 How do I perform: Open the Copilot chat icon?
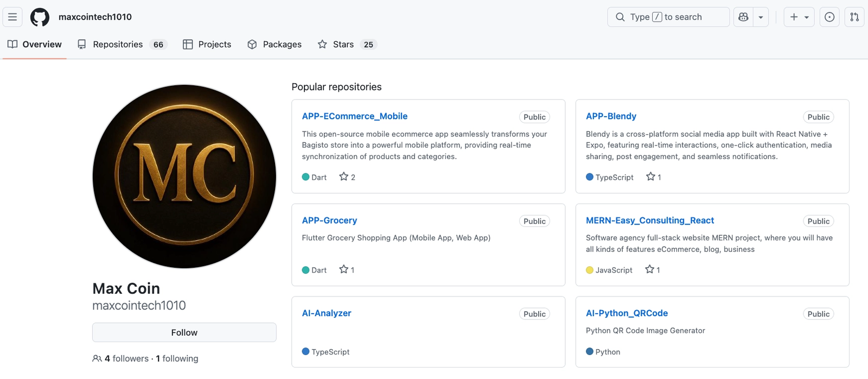pos(743,17)
